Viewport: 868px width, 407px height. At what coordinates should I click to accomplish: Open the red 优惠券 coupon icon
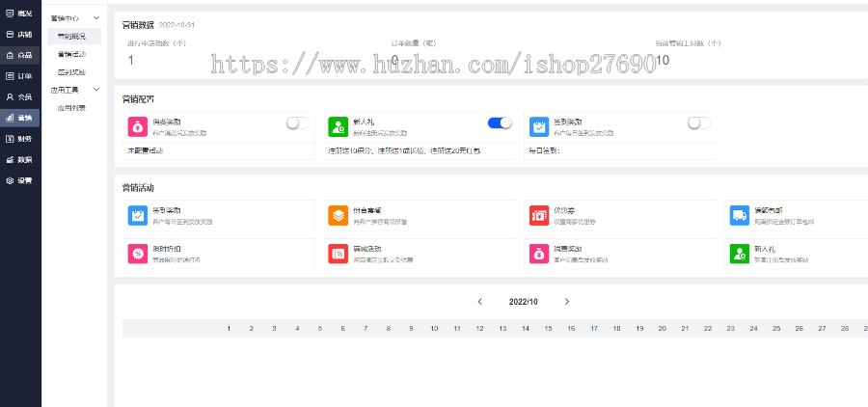[538, 215]
